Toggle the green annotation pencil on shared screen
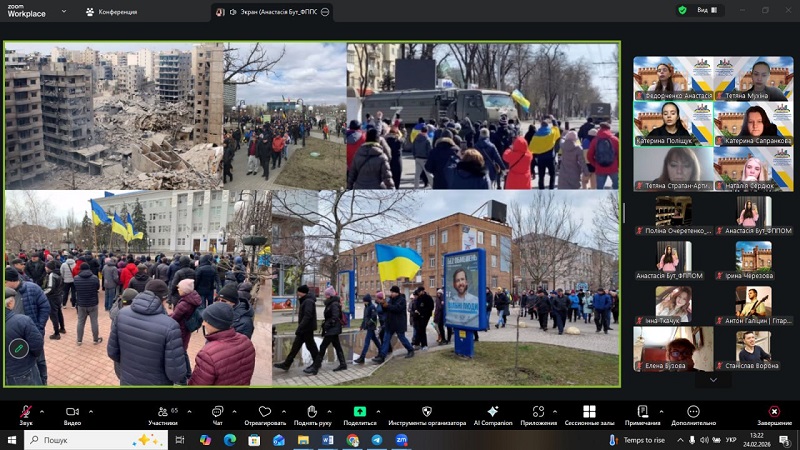 tap(18, 348)
